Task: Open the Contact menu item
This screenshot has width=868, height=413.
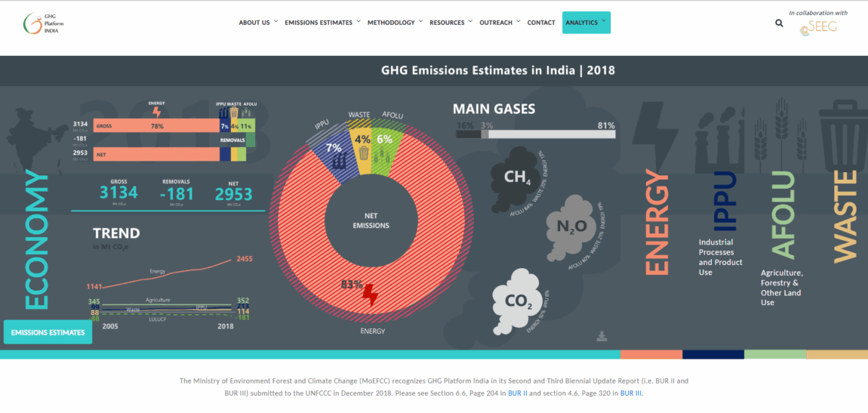Action: point(541,23)
